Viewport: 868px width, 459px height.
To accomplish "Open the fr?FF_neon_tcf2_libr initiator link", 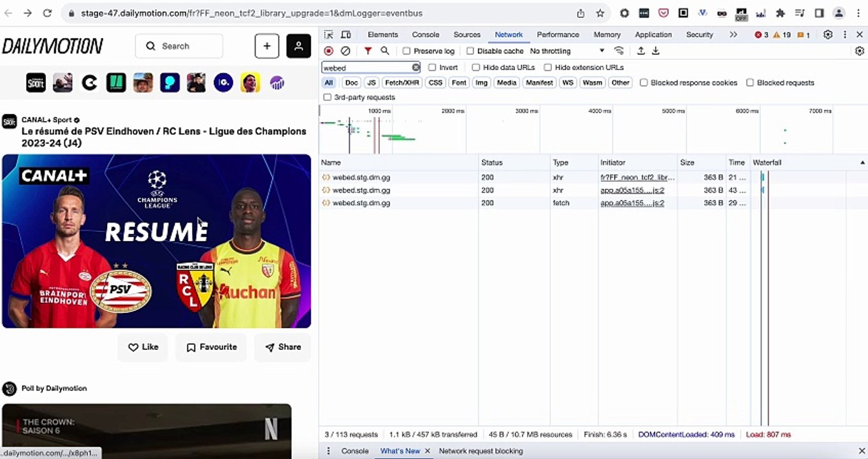I will 637,177.
